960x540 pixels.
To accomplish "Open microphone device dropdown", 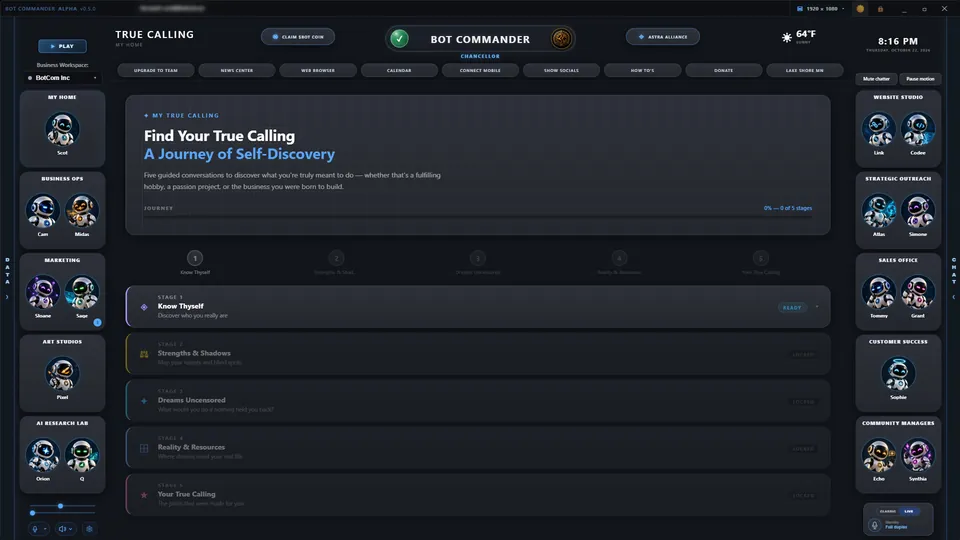I will coord(38,529).
